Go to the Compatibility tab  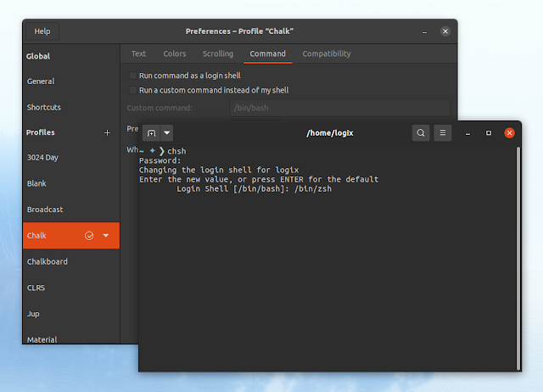click(327, 53)
